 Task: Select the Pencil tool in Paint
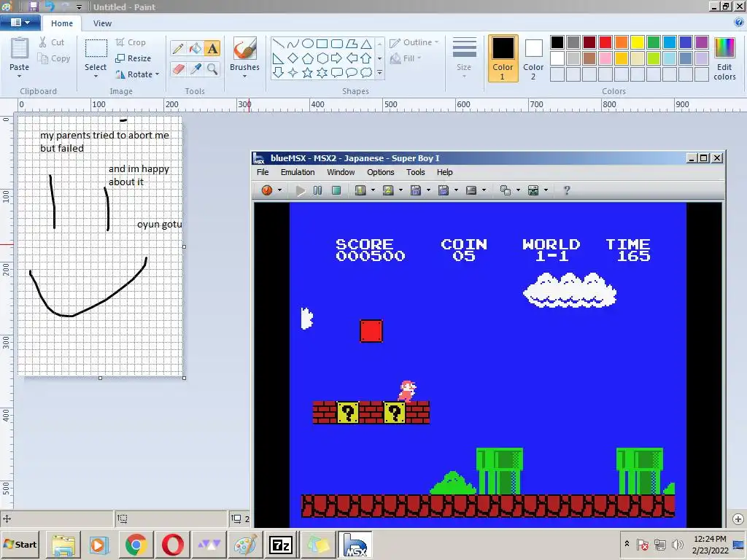point(178,48)
